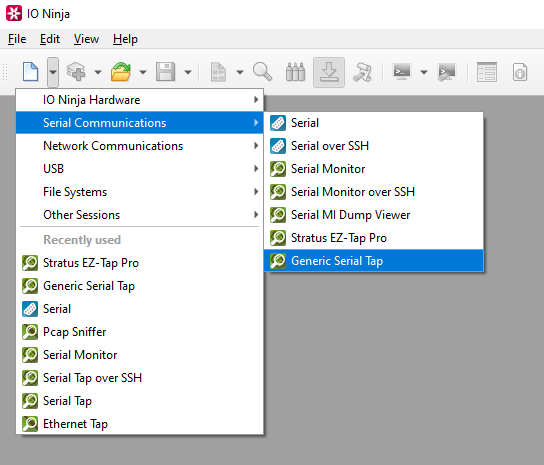Click the Pcap Sniffer magnifier icon
544x465 pixels.
coord(30,332)
